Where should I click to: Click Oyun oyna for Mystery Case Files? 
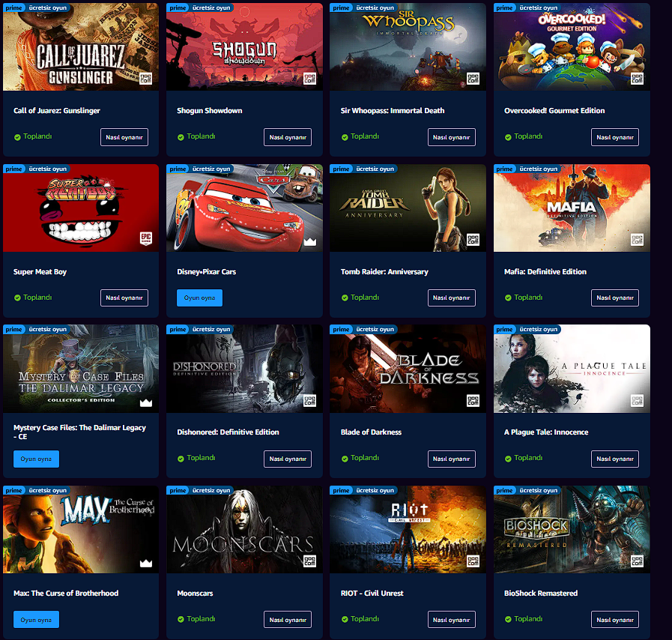click(37, 459)
